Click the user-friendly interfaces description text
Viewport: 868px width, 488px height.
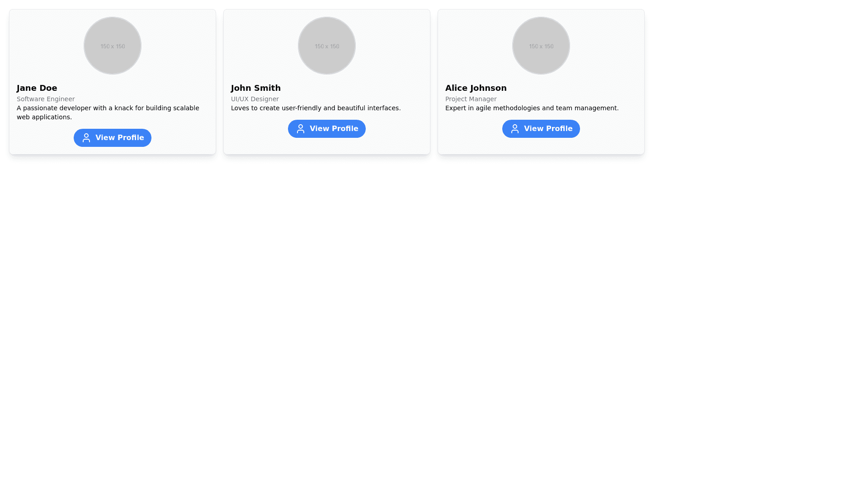tap(316, 108)
